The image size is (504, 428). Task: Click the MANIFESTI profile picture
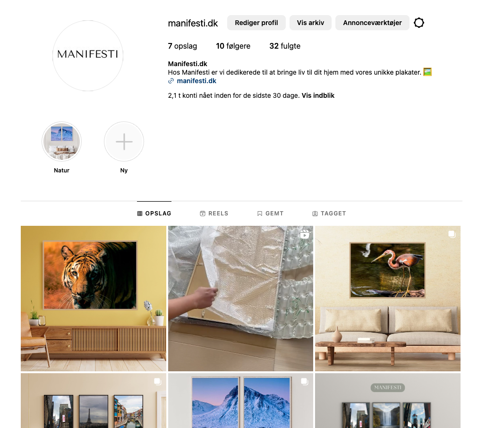pos(88,56)
